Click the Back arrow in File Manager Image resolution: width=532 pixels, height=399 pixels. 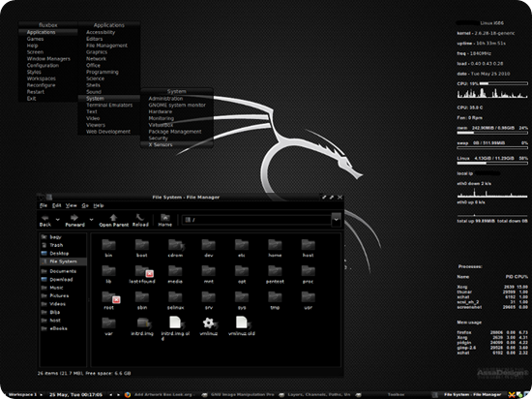click(44, 218)
